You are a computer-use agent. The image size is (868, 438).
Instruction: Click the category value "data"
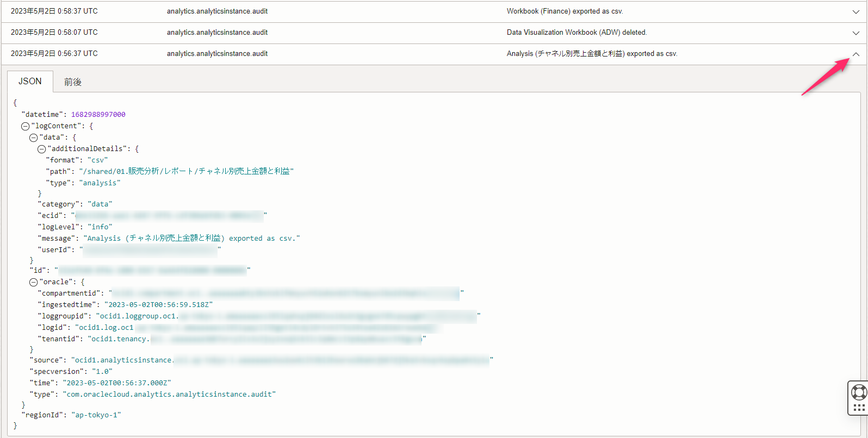click(x=100, y=204)
